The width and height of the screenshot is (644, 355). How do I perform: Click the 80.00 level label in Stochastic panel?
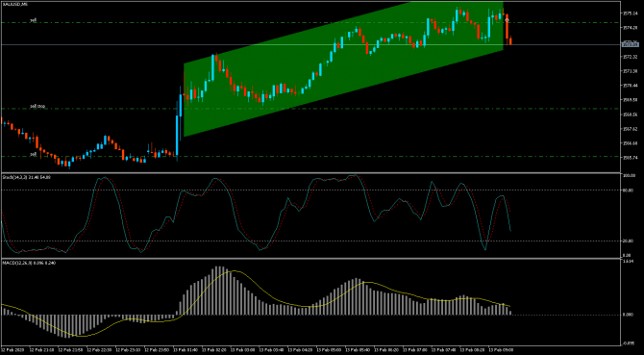[628, 190]
